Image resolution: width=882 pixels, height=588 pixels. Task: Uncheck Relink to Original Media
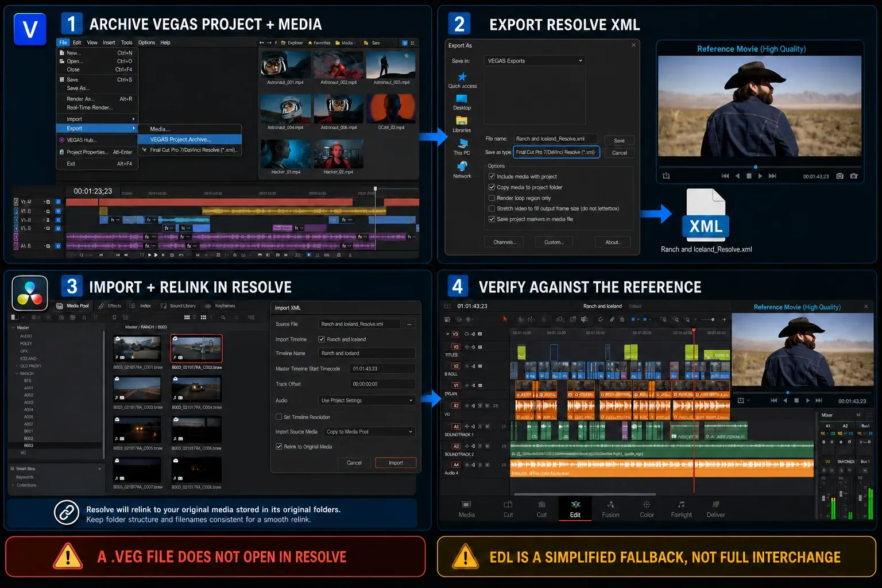(x=279, y=446)
